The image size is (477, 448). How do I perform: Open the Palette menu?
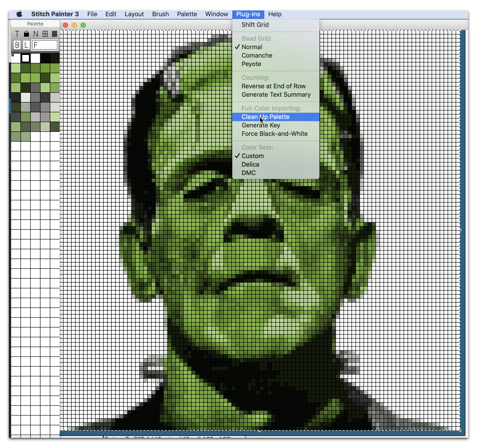(187, 14)
